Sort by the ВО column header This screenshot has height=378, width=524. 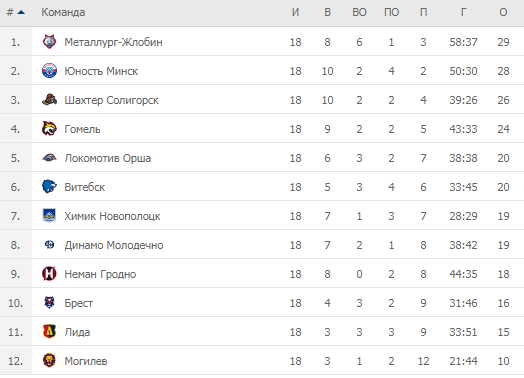point(359,12)
